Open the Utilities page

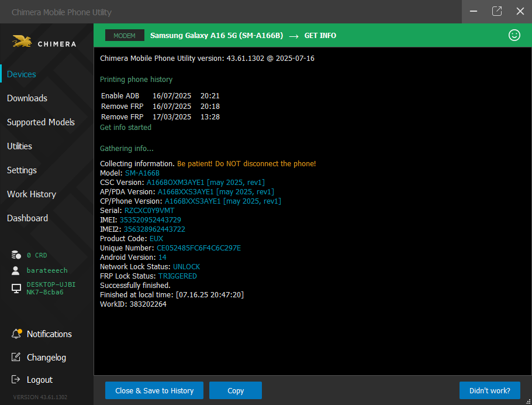tap(19, 146)
